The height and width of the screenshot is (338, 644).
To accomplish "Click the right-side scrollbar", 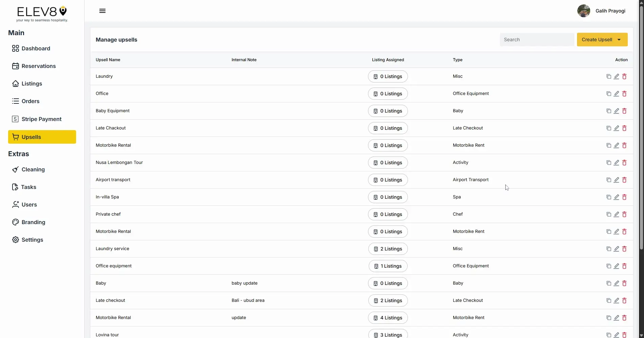I will tap(641, 135).
